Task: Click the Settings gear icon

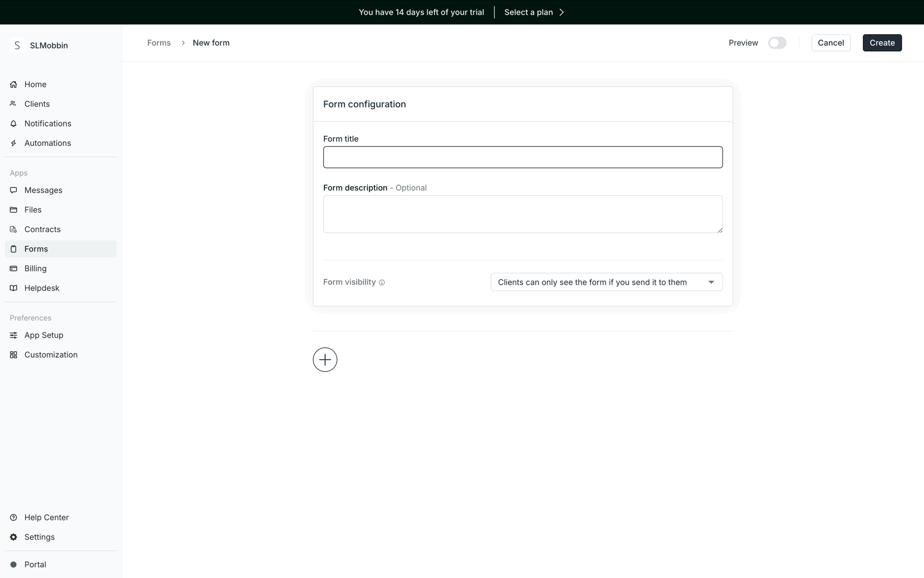Action: coord(13,537)
